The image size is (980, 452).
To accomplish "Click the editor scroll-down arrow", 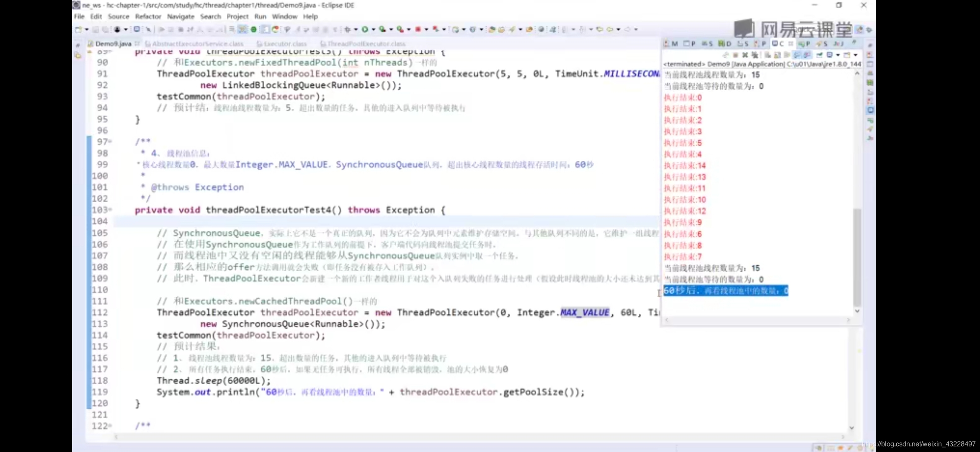I will [851, 428].
